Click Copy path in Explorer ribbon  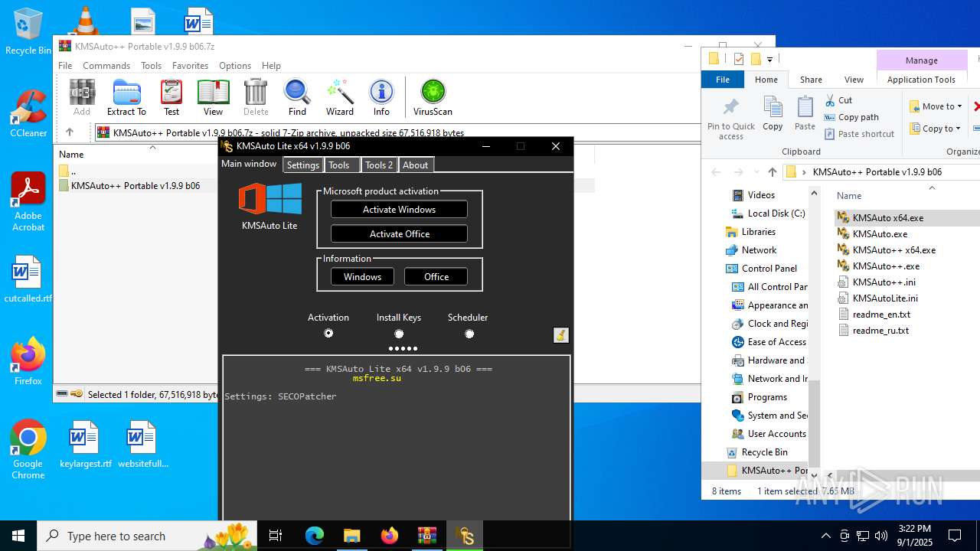(851, 117)
